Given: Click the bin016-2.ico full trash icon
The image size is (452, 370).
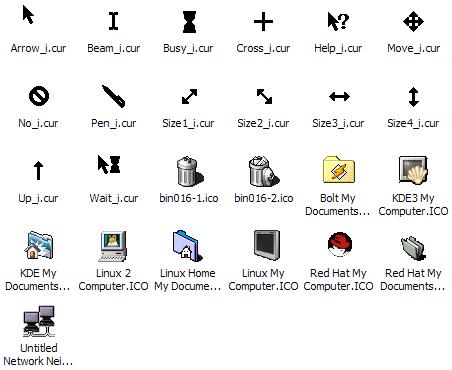Looking at the screenshot, I should (x=264, y=171).
